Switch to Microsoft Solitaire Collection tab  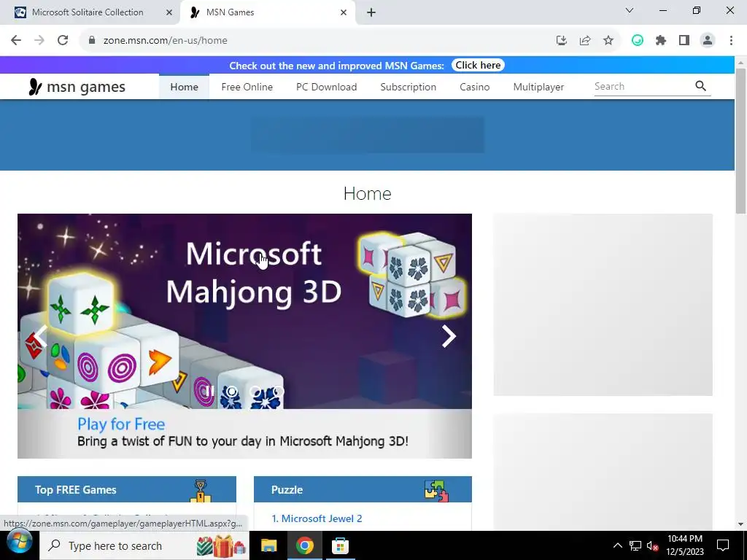click(88, 12)
